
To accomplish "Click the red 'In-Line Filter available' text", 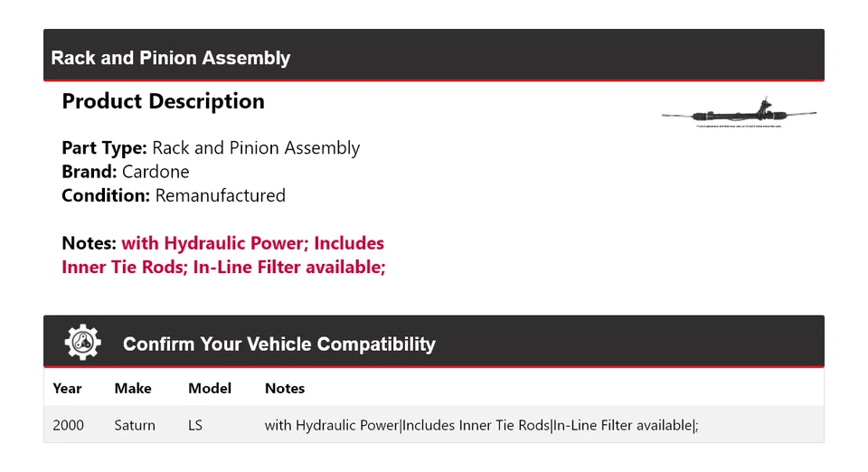I will coord(289,268).
